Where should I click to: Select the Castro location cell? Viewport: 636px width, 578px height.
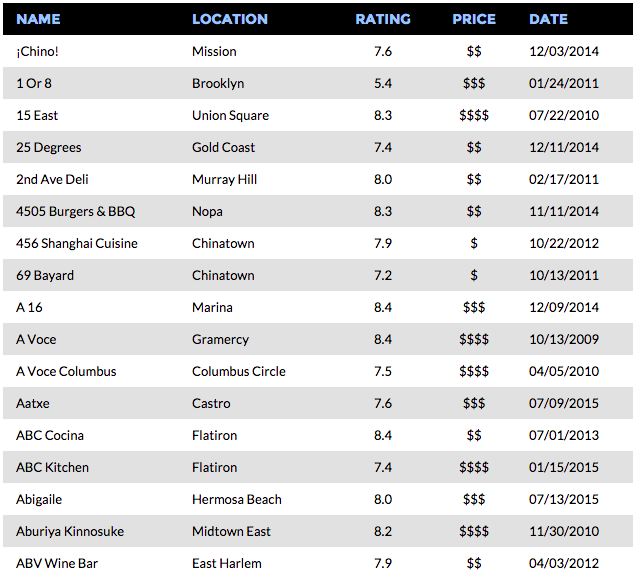[211, 404]
